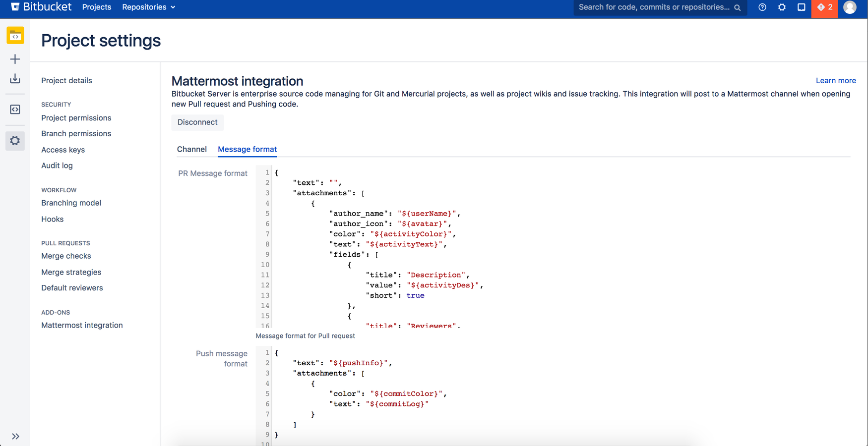Click the plus create icon in sidebar

(x=15, y=59)
